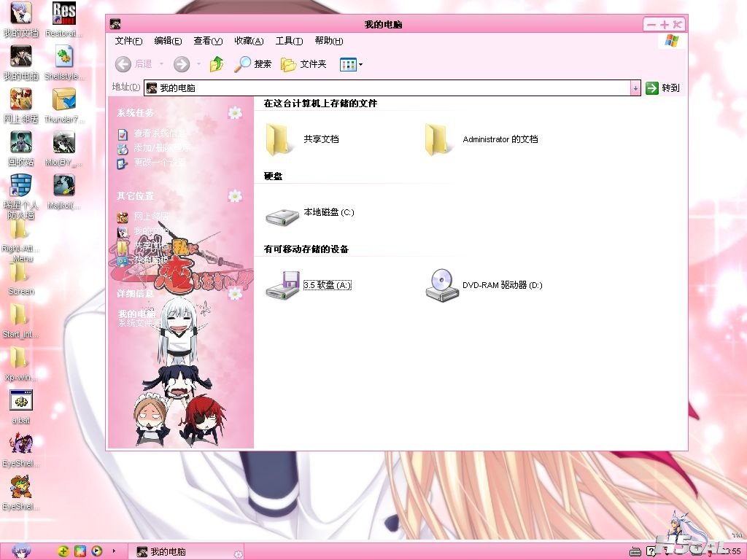Viewport: 747px width, 560px height.
Task: Open the 收藏(A) menu
Action: coord(249,41)
